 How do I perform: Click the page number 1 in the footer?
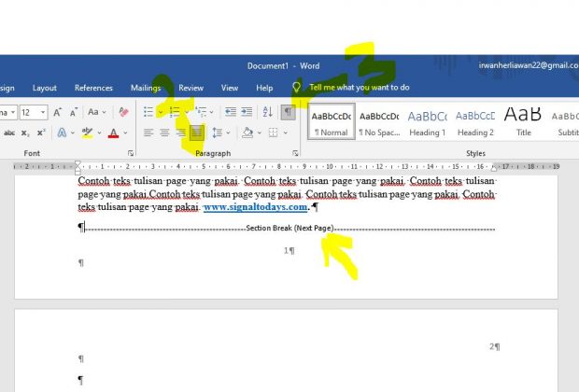tap(286, 251)
